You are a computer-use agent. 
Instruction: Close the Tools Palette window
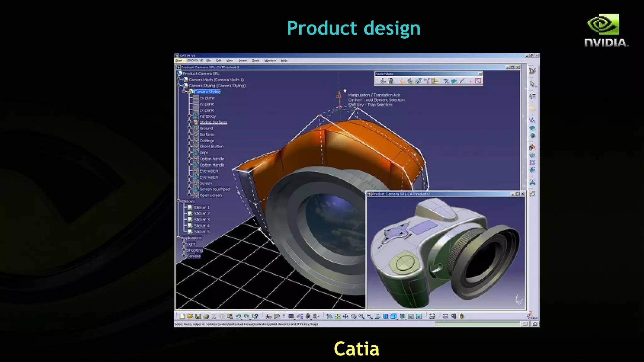(480, 74)
